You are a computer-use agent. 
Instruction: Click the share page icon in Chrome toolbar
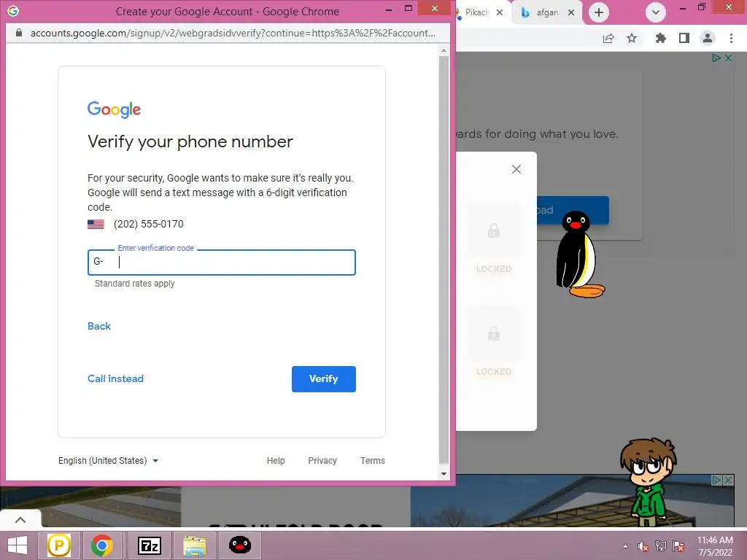click(608, 39)
